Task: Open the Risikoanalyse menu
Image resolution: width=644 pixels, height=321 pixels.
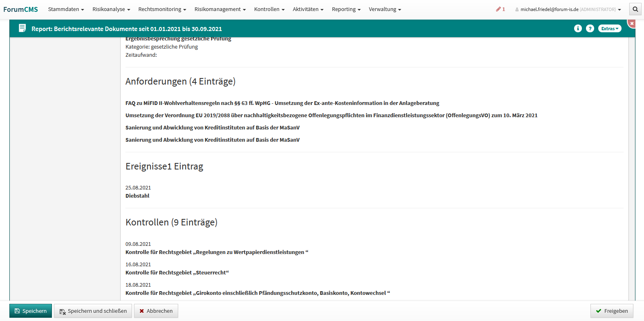Action: [x=111, y=9]
